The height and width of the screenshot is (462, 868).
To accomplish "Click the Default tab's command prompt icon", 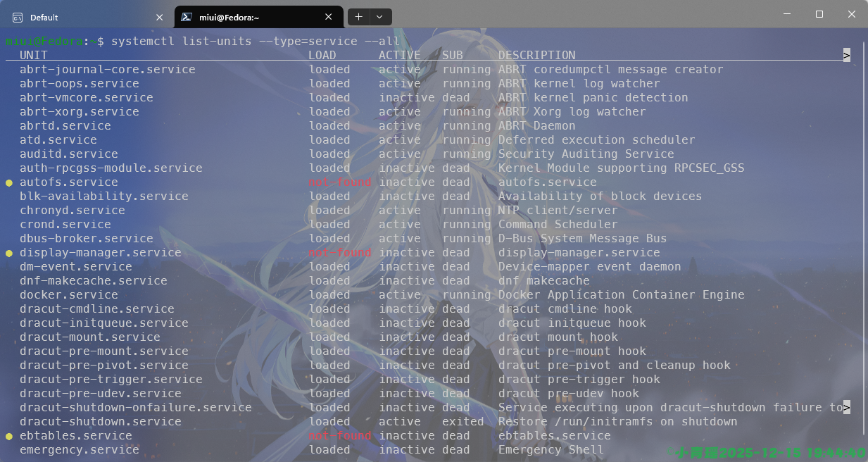I will tap(18, 17).
